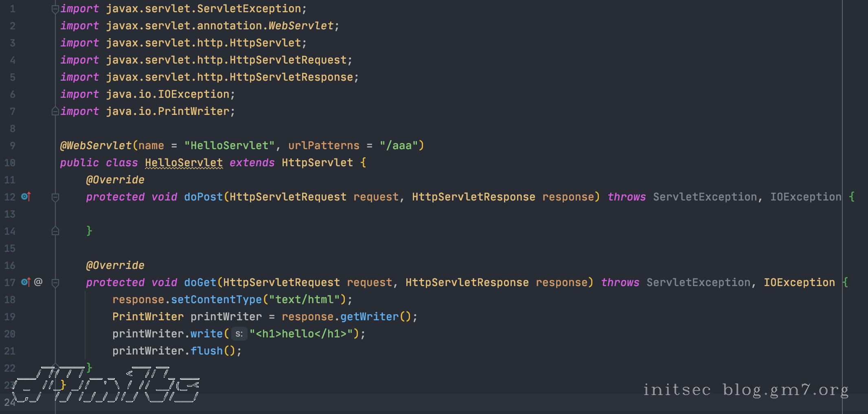This screenshot has height=414, width=868.
Task: Click the getWriter method call
Action: 369,317
